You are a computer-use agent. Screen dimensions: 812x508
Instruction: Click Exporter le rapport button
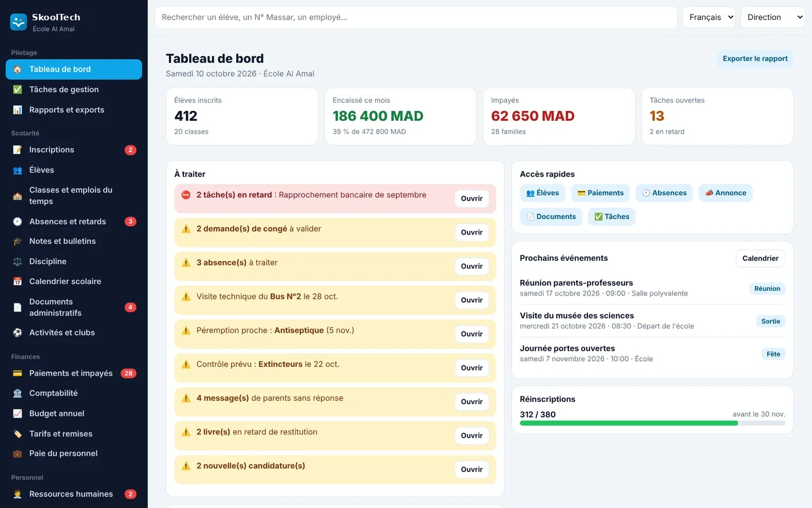click(755, 59)
